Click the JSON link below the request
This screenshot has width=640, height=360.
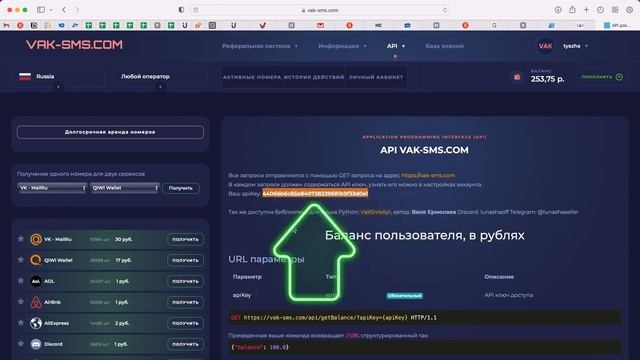tap(352, 336)
